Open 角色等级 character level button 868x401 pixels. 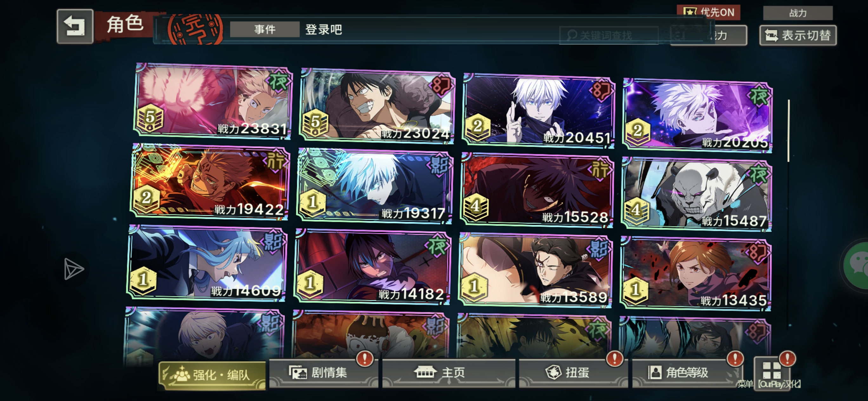click(x=687, y=373)
